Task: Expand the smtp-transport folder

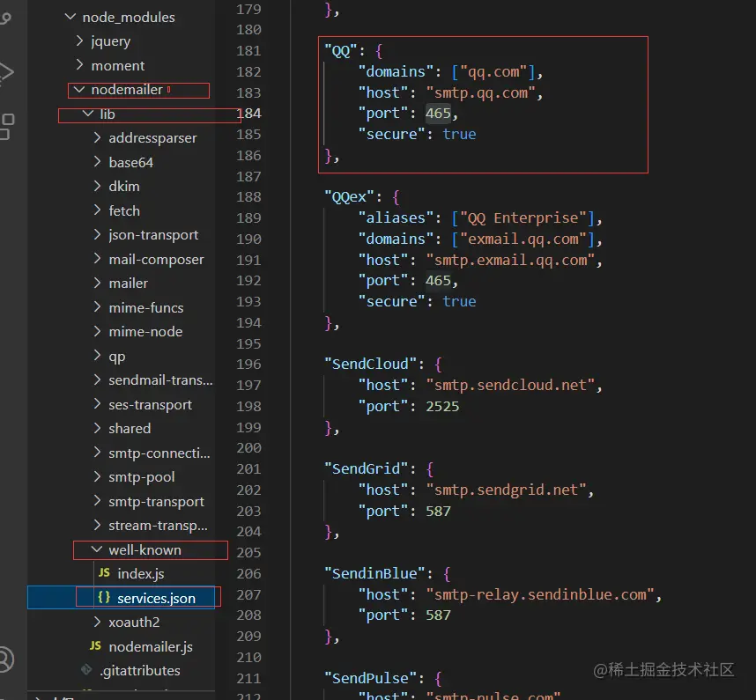Action: 97,501
